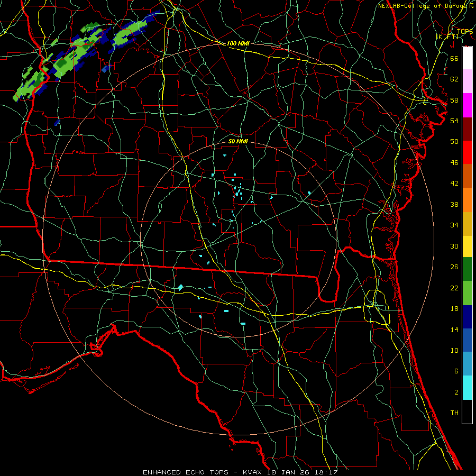Click "ENHANCED ECHO TOPS" in the caption
This screenshot has height=476, width=476.
point(185,472)
